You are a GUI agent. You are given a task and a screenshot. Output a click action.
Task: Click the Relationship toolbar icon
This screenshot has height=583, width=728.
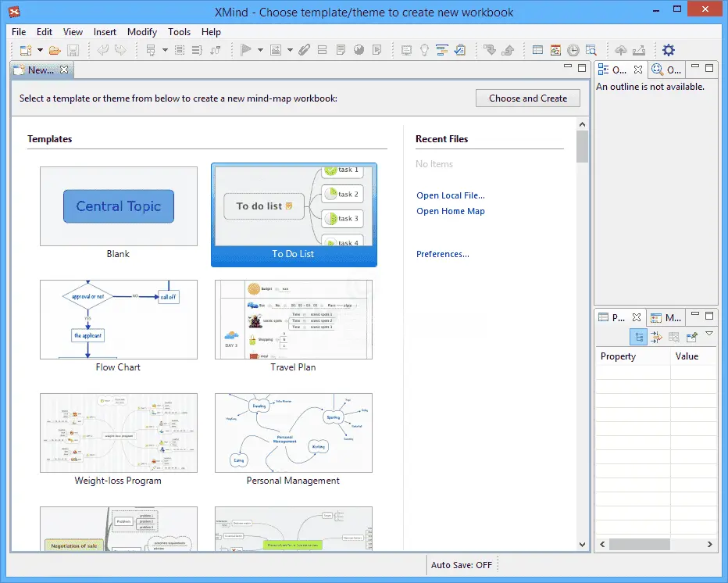point(216,50)
